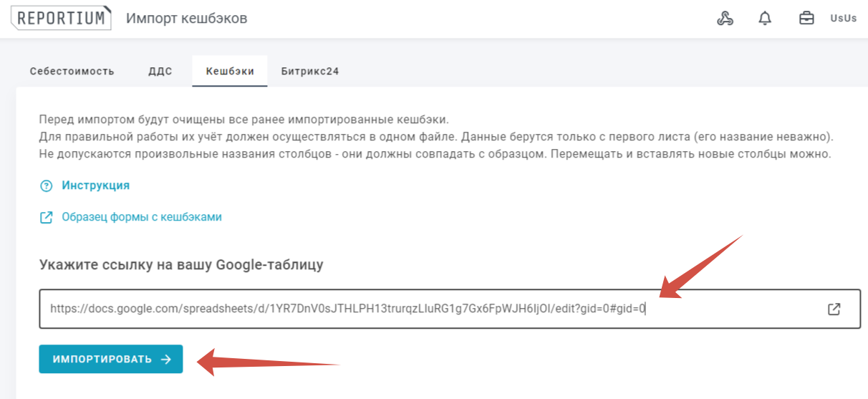Open the entered URL via field's external icon

[834, 309]
